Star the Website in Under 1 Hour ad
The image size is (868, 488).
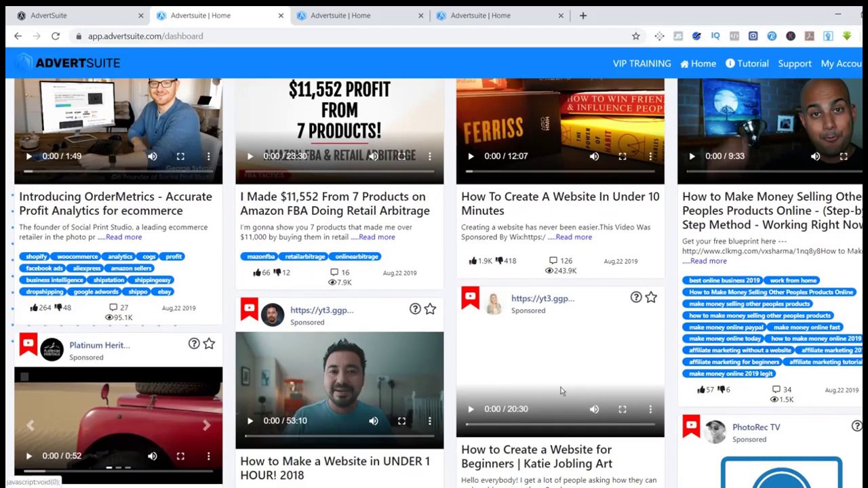(x=430, y=309)
